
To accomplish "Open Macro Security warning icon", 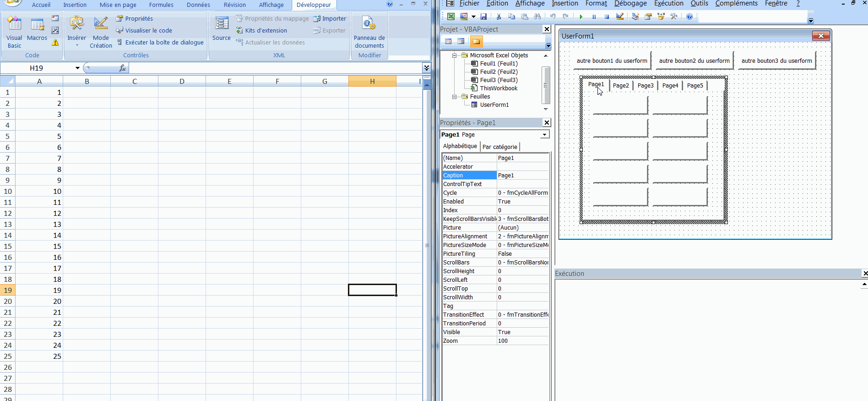I will [55, 43].
